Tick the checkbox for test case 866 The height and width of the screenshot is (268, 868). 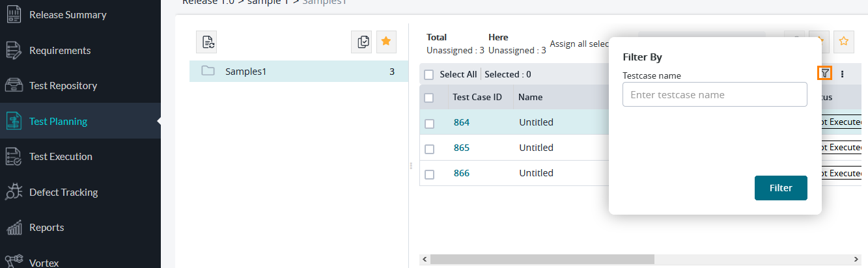point(429,174)
